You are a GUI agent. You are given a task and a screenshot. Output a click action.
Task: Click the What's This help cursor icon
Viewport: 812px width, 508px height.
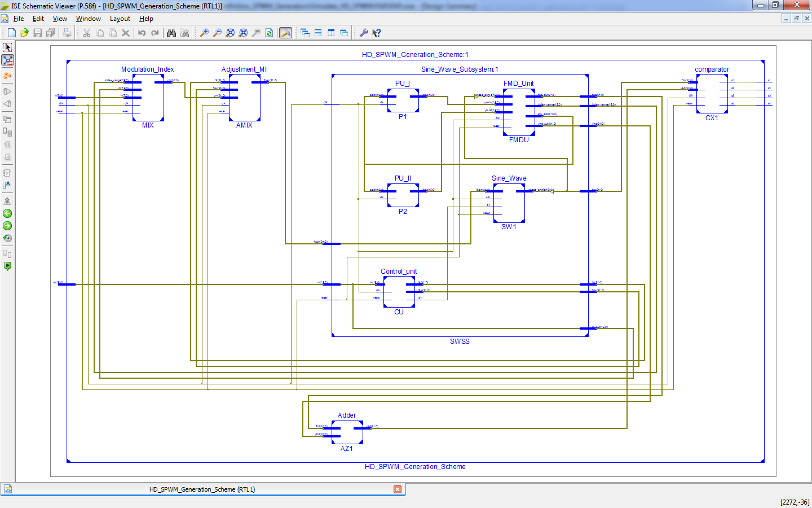pyautogui.click(x=377, y=33)
